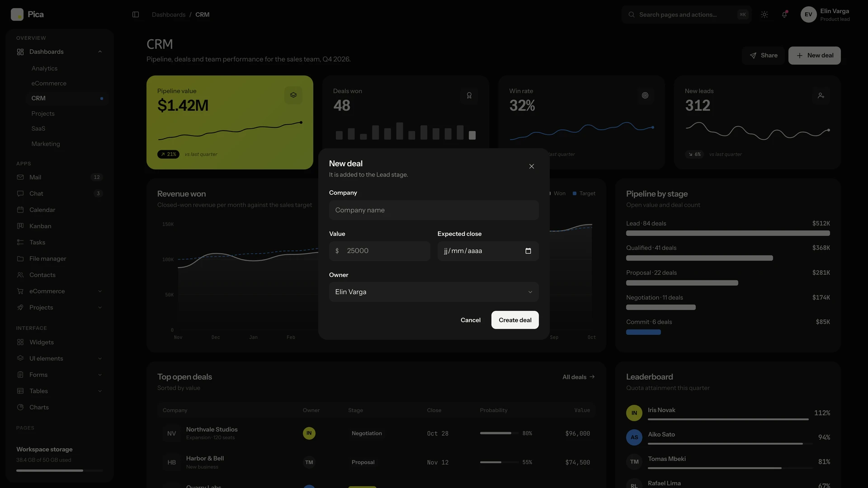Click the Workspace storage usage bar
Screen dimensions: 868x488
coord(60,470)
